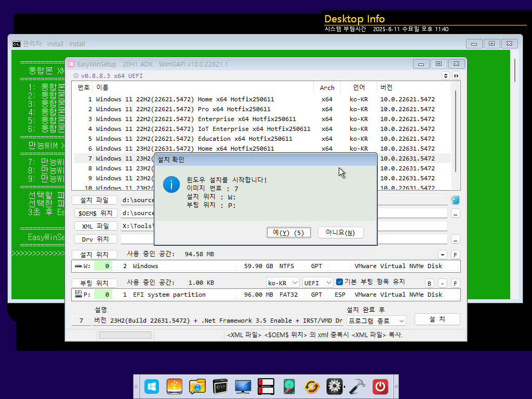This screenshot has height=399, width=532.
Task: Sort by the Arch column header
Action: (x=327, y=87)
